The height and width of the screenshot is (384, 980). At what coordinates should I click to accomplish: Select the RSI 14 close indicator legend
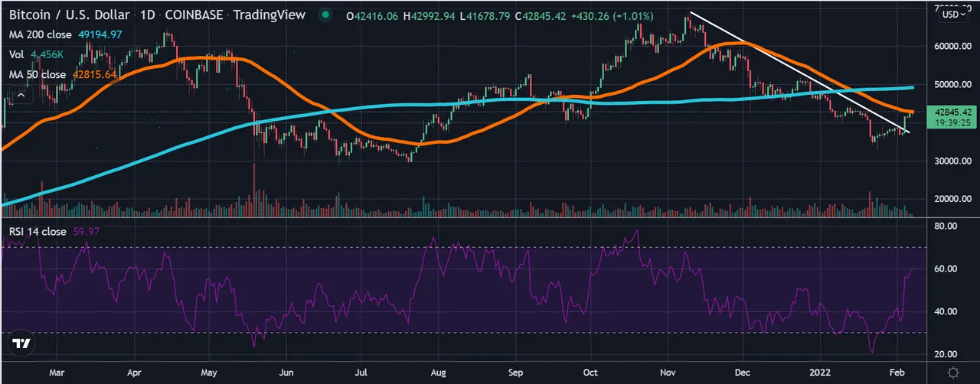pos(38,231)
